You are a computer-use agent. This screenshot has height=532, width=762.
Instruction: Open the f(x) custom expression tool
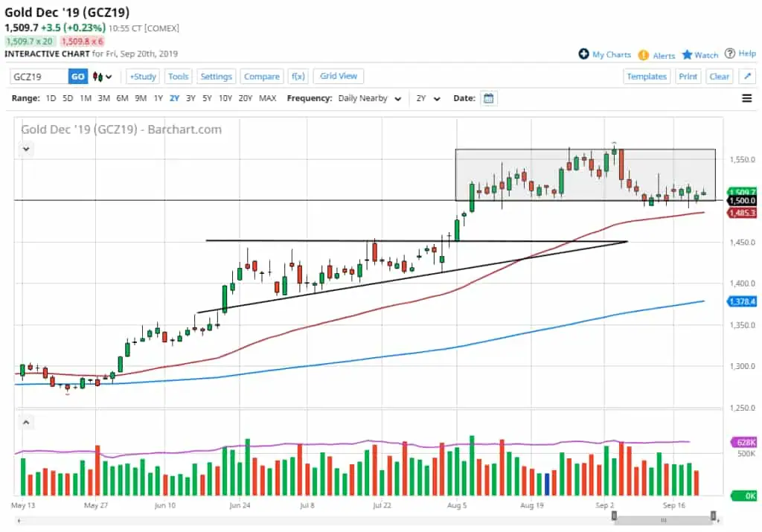click(x=298, y=76)
